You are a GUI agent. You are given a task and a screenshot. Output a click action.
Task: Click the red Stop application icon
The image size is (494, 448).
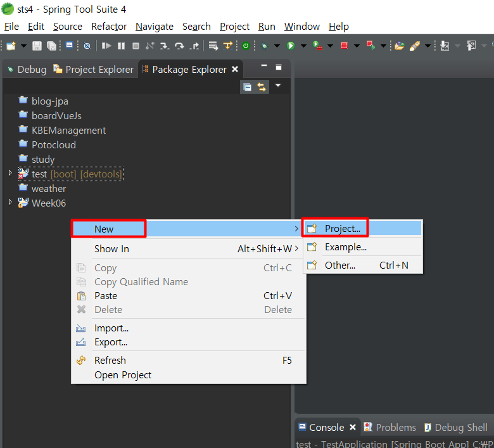click(344, 46)
